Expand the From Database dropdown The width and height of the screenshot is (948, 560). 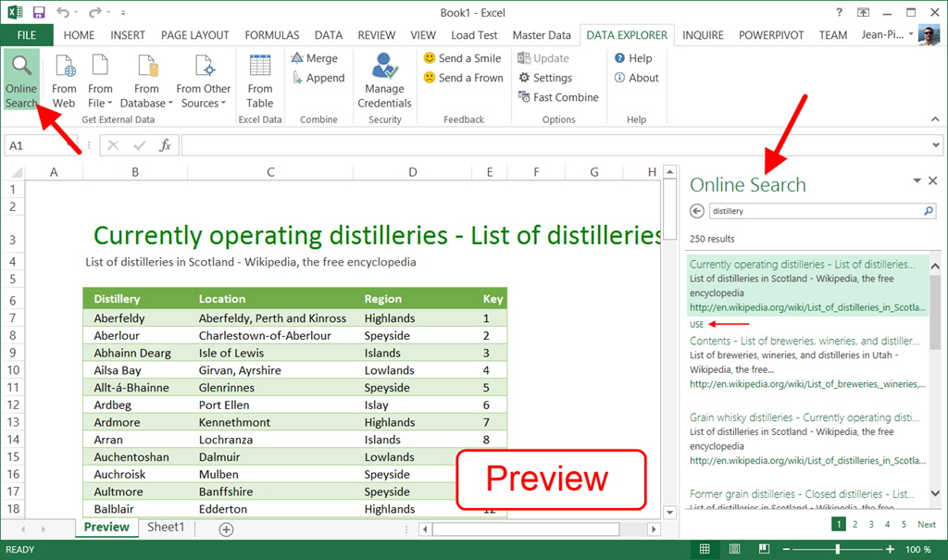[147, 96]
